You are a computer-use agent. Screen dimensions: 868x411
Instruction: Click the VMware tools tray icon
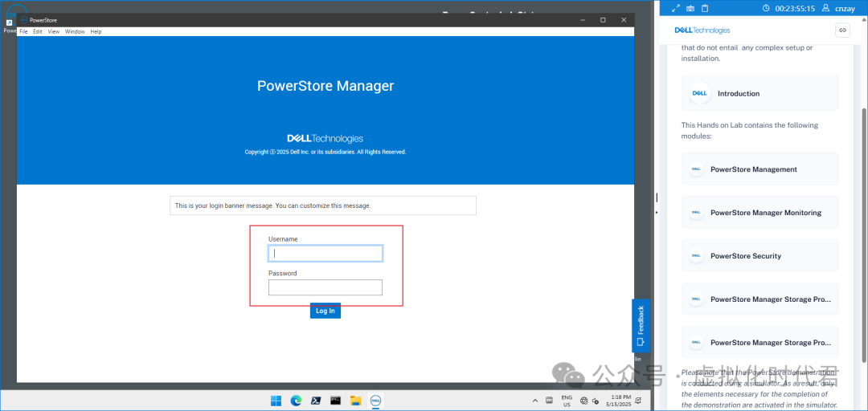click(549, 401)
